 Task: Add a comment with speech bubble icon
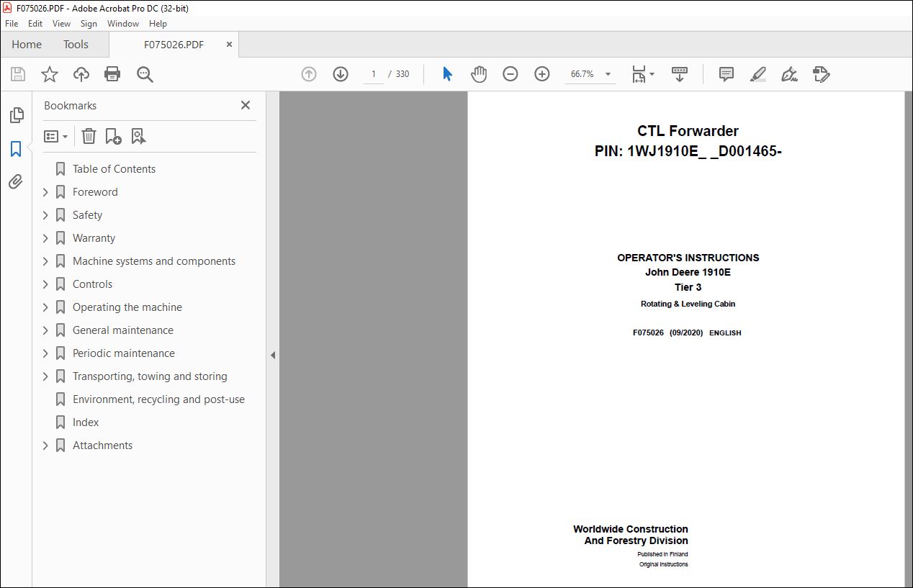tap(727, 74)
